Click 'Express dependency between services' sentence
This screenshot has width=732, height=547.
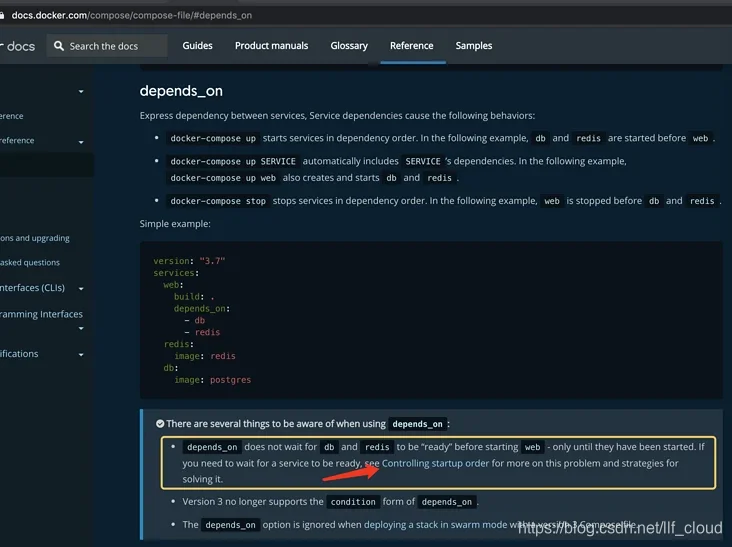point(337,116)
